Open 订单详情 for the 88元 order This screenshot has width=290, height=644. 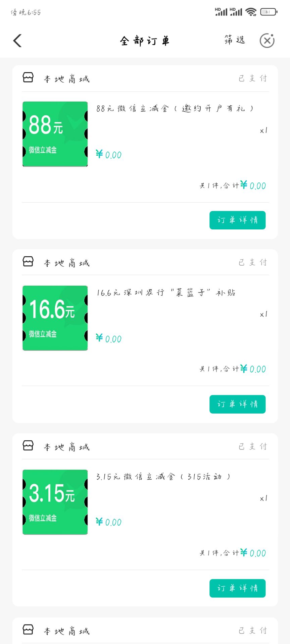click(238, 220)
